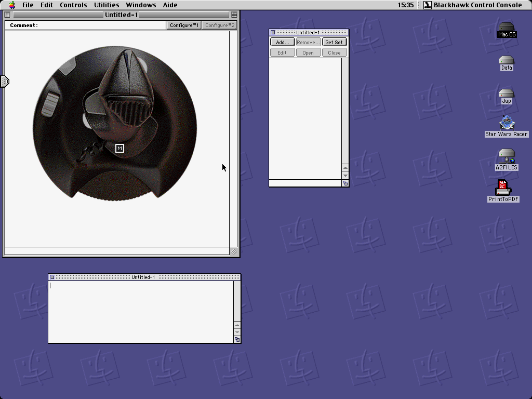This screenshot has width=532, height=399.
Task: Click the joystick image in main window
Action: click(x=115, y=123)
